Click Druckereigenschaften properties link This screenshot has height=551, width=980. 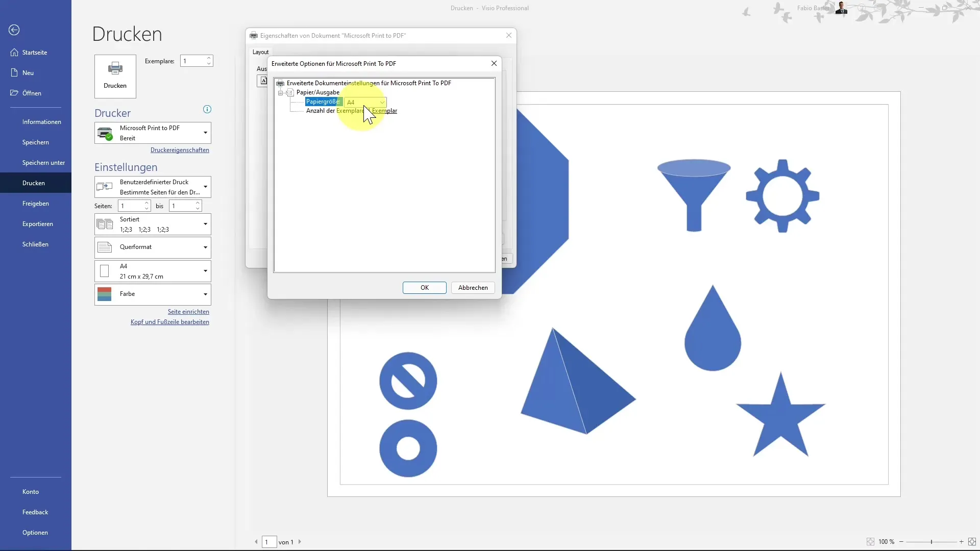coord(180,149)
